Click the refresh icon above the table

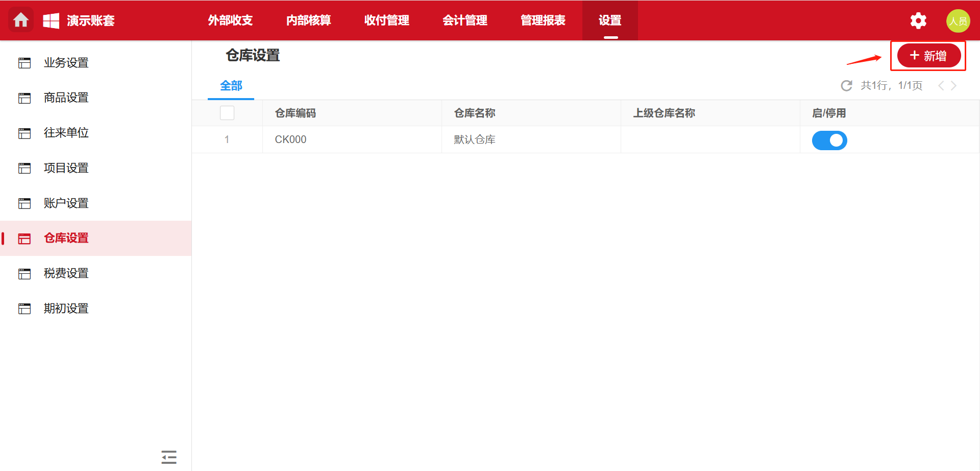[x=846, y=85]
